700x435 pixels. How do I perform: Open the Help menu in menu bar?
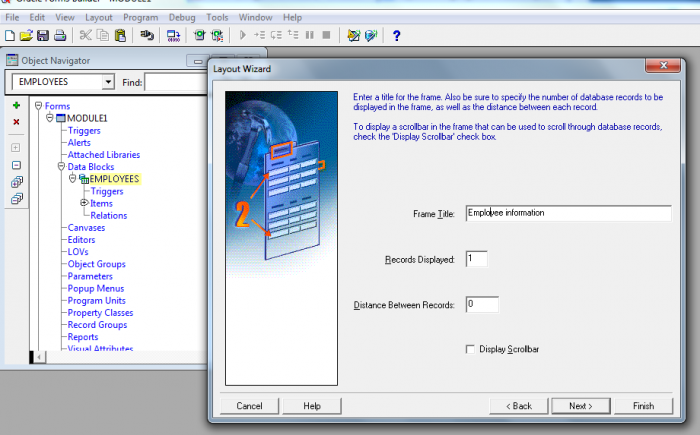[292, 17]
